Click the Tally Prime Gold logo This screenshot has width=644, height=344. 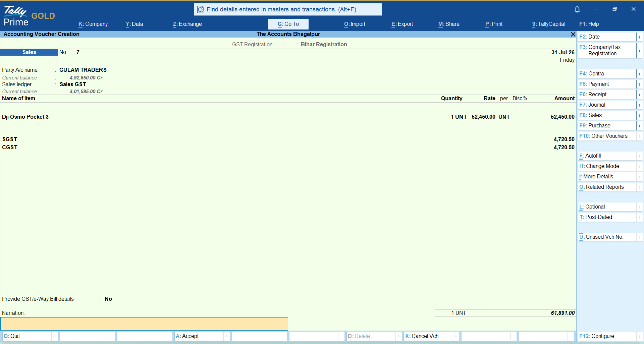(x=29, y=16)
